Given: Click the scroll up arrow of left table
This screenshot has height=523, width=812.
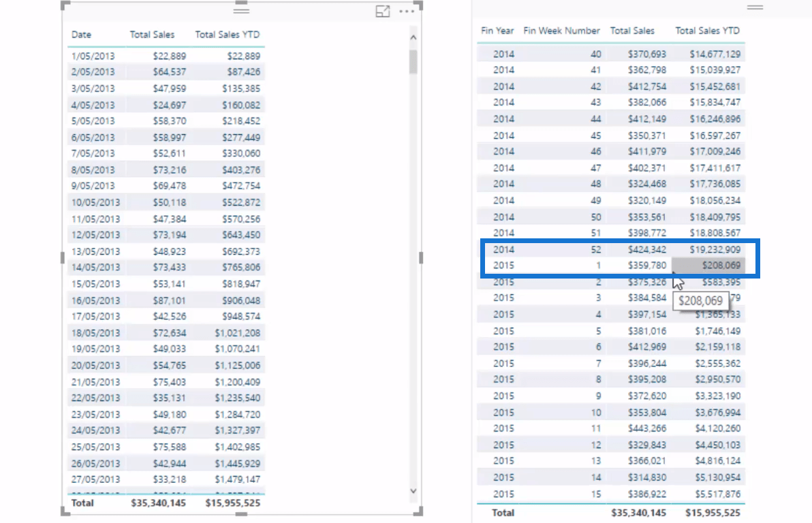Looking at the screenshot, I should pos(413,37).
